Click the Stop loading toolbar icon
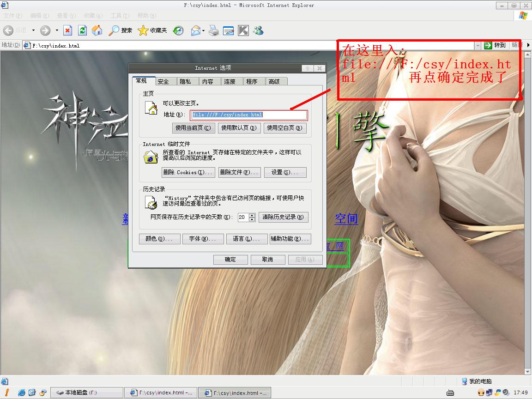 coord(67,30)
